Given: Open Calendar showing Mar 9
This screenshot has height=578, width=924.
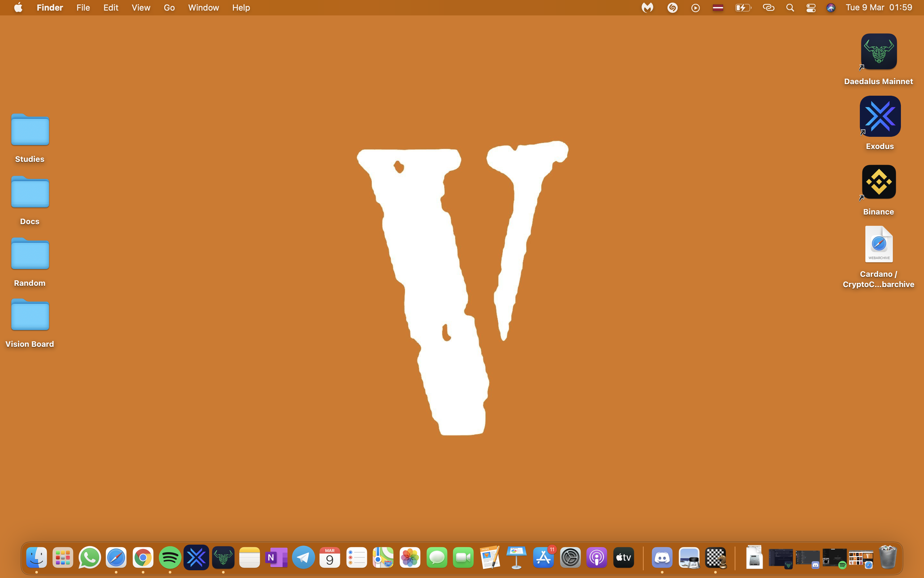Looking at the screenshot, I should point(330,558).
